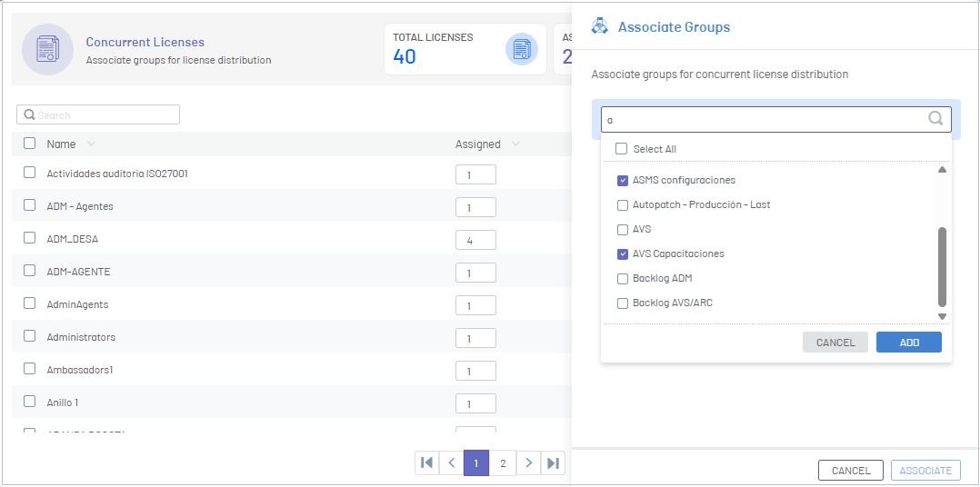
Task: Click the ASSOCIATE button
Action: point(925,470)
